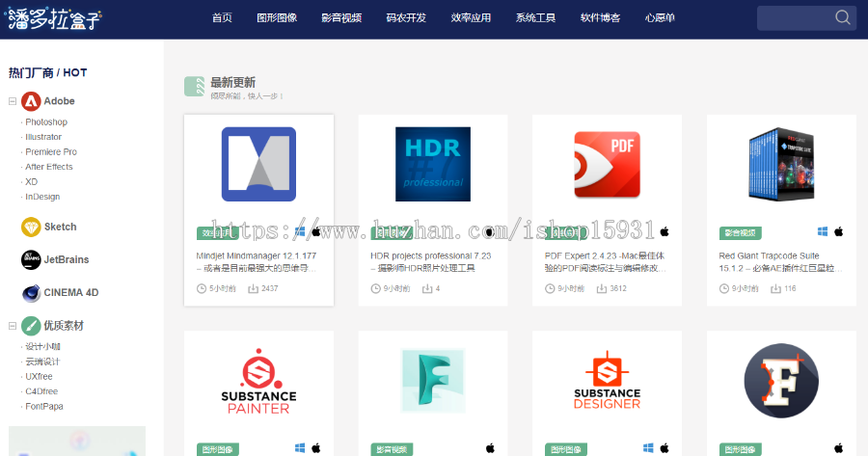Viewport: 868px width, 456px height.
Task: Click Windows icon on Substance Painter card
Action: [300, 448]
